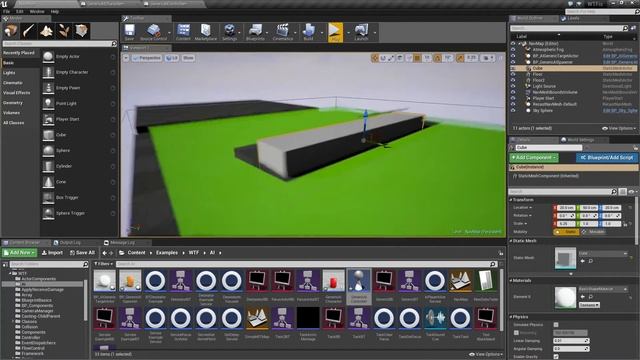Click Add New in Content Browser
This screenshot has height=360, width=640.
(x=19, y=253)
